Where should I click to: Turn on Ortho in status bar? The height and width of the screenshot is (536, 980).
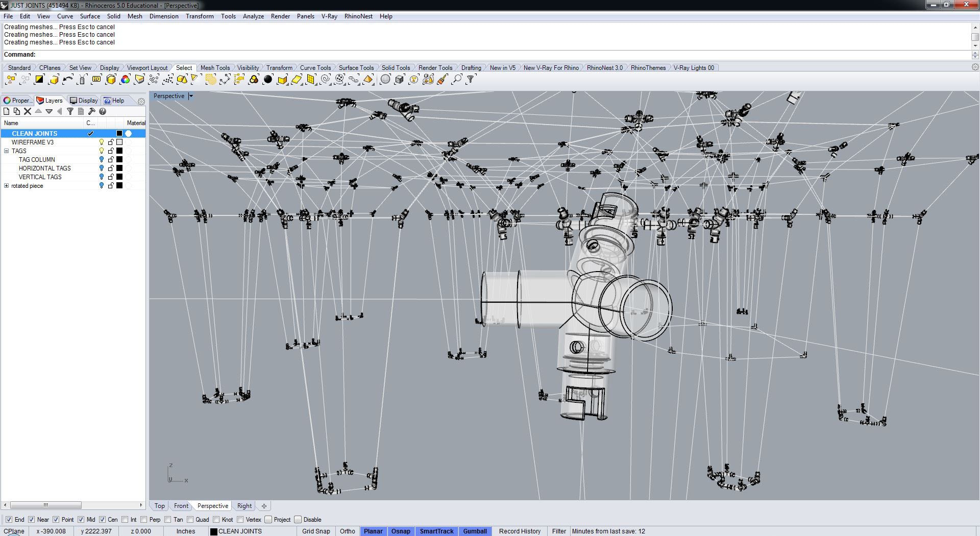pos(347,531)
